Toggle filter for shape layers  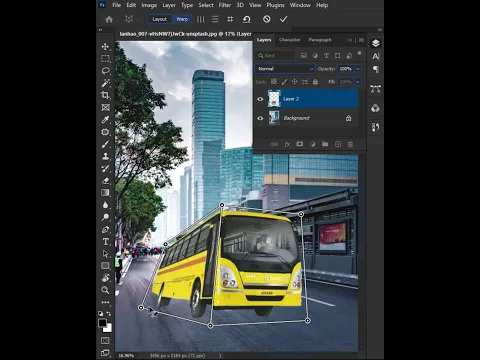point(338,56)
